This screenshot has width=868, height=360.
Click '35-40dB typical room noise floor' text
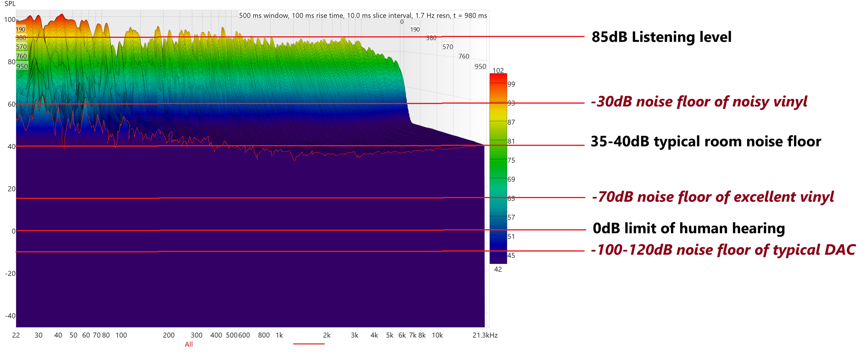706,142
